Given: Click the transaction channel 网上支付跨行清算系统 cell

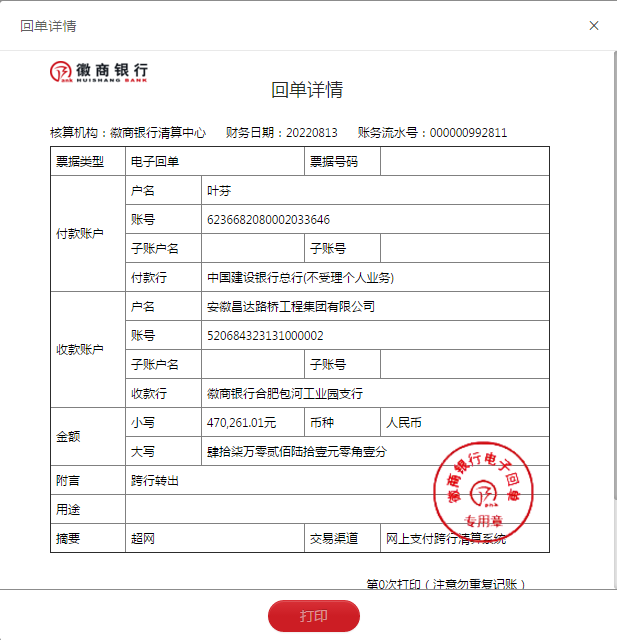Looking at the screenshot, I should pos(446,539).
